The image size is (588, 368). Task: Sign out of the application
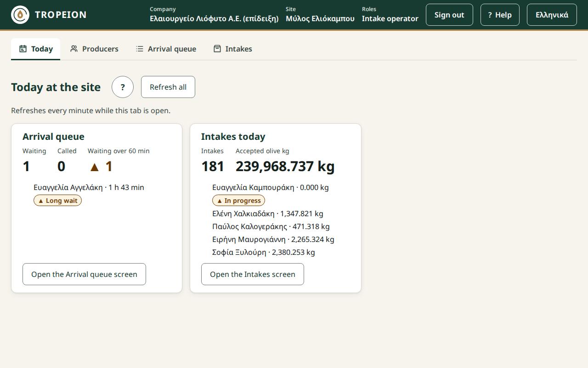pos(449,15)
